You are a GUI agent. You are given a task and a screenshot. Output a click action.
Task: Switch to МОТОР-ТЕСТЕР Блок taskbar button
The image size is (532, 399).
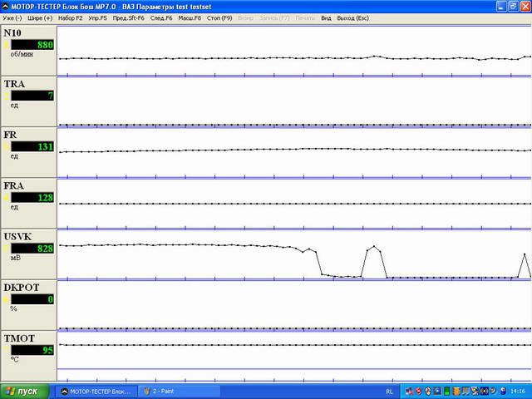coord(96,392)
